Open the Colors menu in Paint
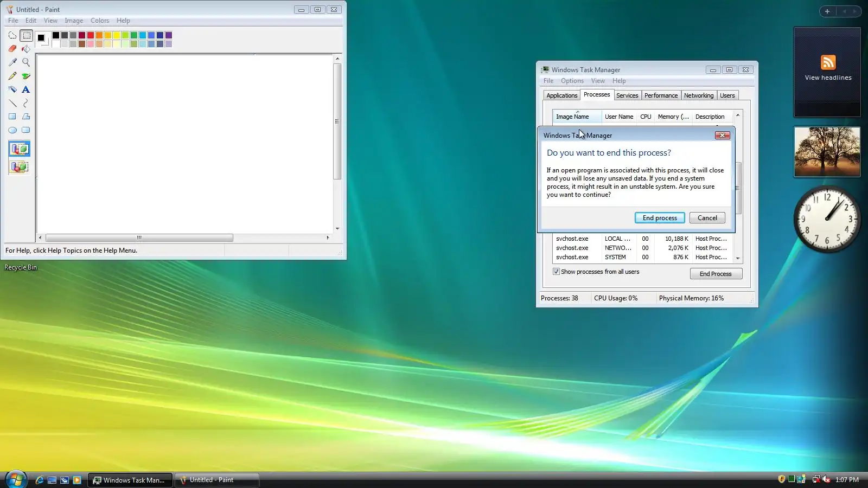Screen dimensions: 868x488 pyautogui.click(x=100, y=21)
